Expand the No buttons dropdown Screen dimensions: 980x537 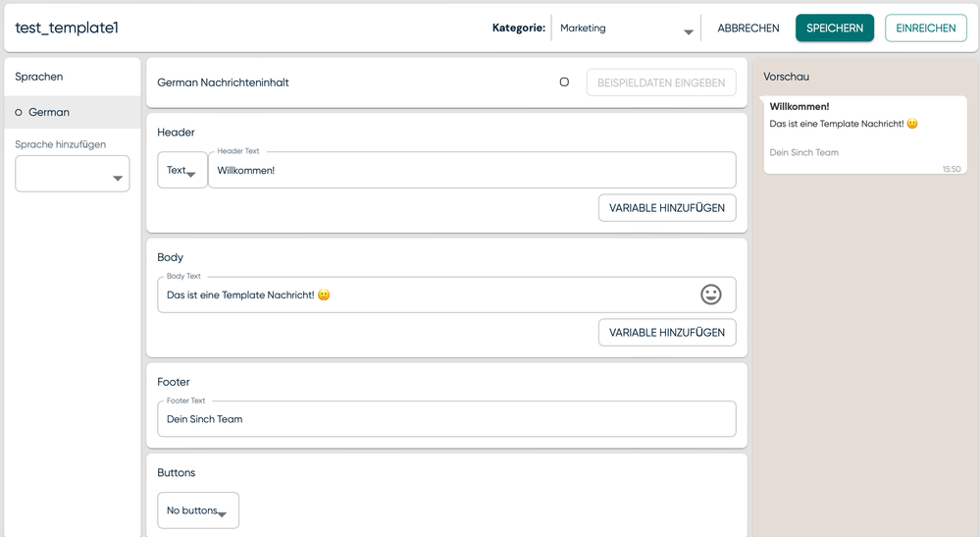pyautogui.click(x=198, y=510)
